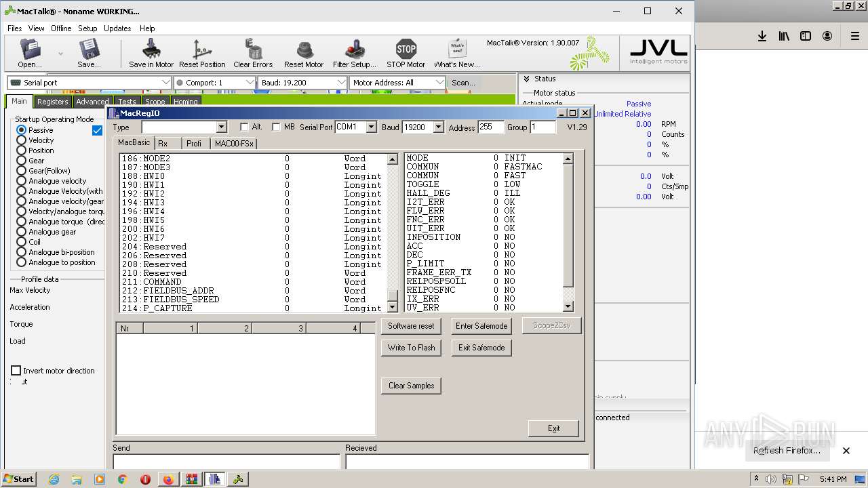The height and width of the screenshot is (488, 868).
Task: Dismiss the Refresh Firefox notification
Action: 846,451
